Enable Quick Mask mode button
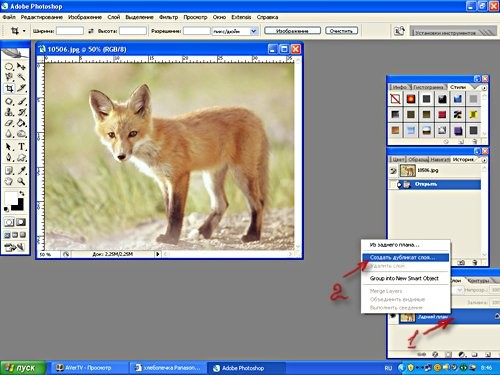Viewport: 500px width, 375px height. (21, 222)
